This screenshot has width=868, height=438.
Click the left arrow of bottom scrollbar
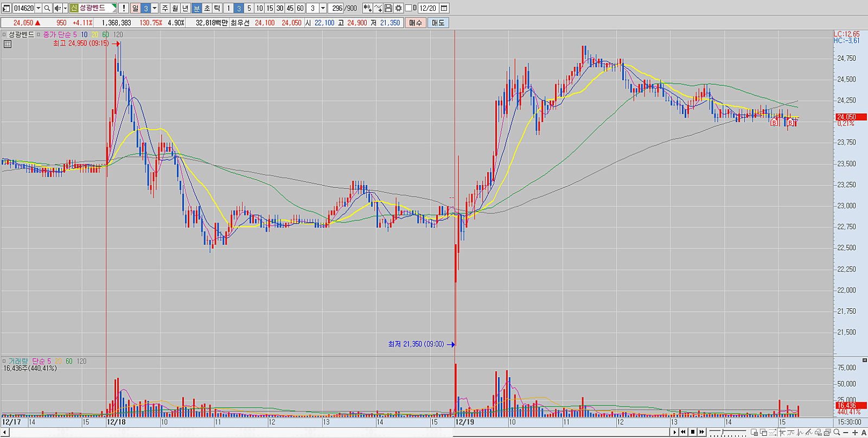tap(5, 433)
